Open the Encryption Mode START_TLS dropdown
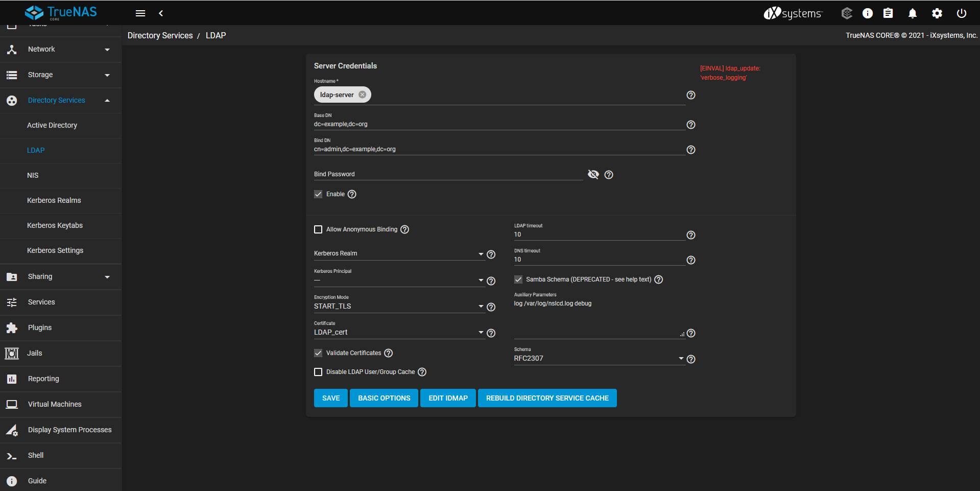The image size is (980, 491). pyautogui.click(x=399, y=307)
